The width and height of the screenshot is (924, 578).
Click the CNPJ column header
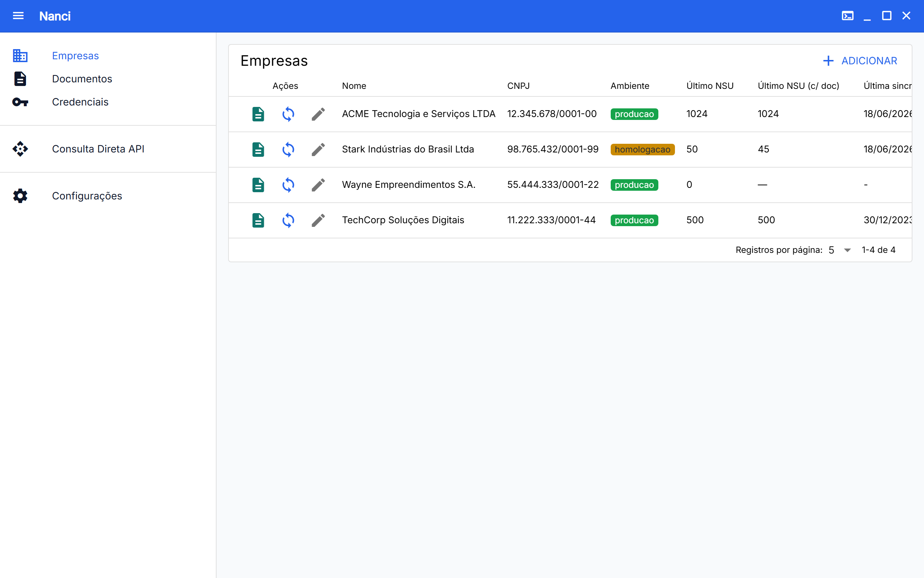point(518,86)
